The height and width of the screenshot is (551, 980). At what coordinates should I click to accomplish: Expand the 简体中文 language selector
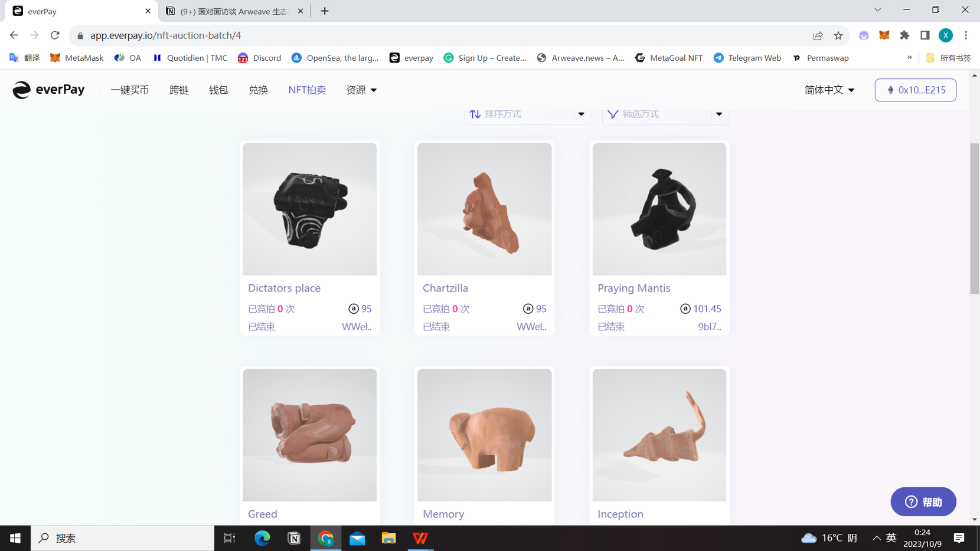829,90
